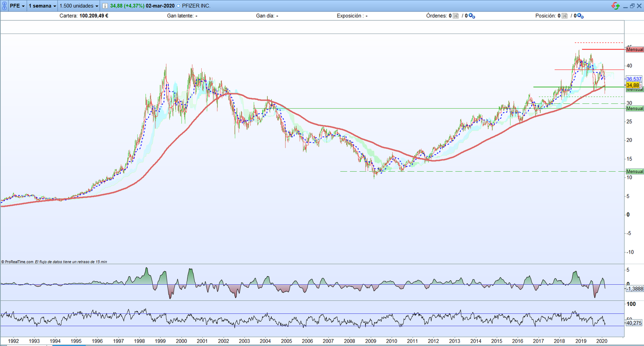Open the PFE ticker dropdown
This screenshot has height=346, width=644.
(17, 6)
